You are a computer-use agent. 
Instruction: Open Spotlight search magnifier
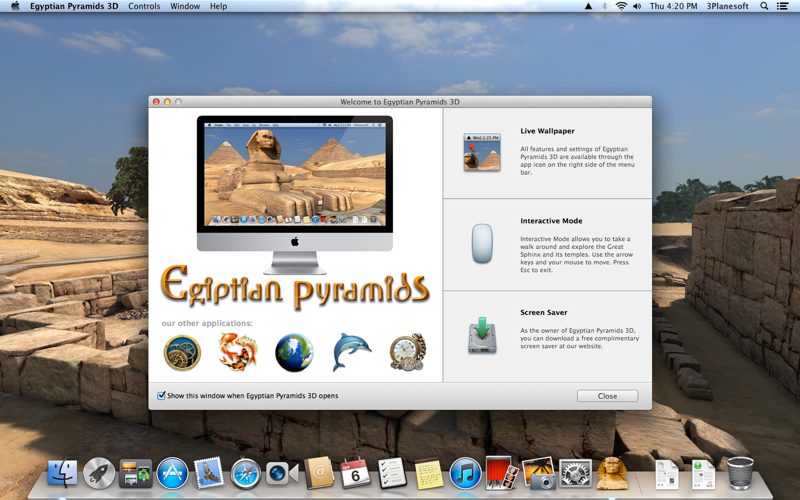[764, 6]
